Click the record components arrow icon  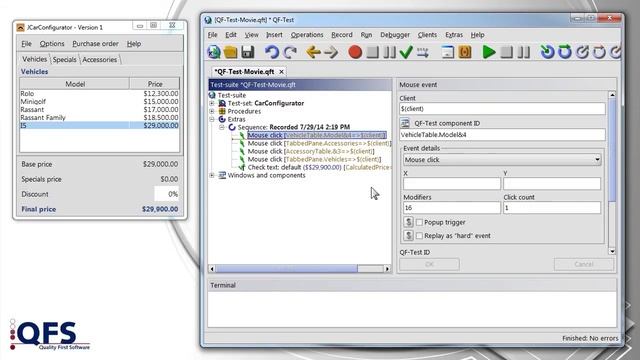[423, 52]
